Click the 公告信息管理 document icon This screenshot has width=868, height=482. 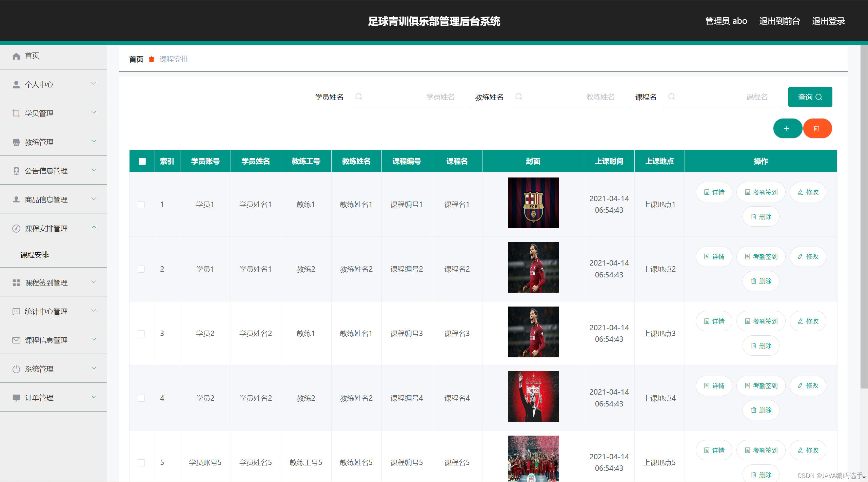16,171
